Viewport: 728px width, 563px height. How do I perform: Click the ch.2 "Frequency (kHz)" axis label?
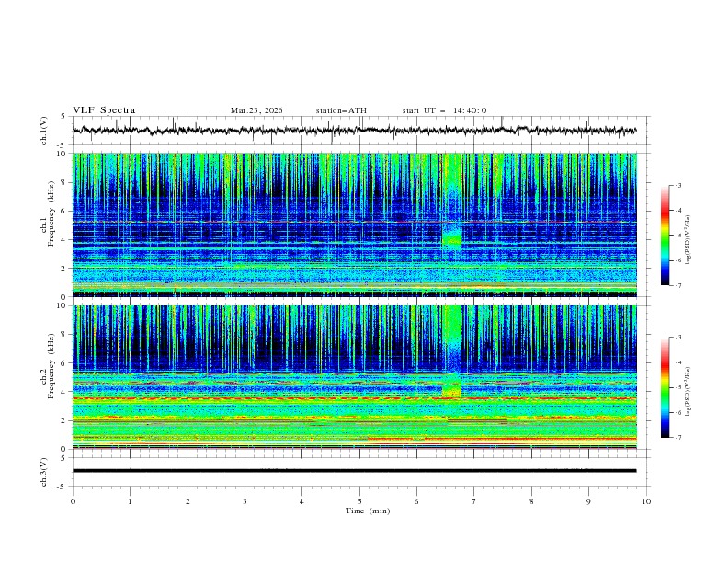51,366
